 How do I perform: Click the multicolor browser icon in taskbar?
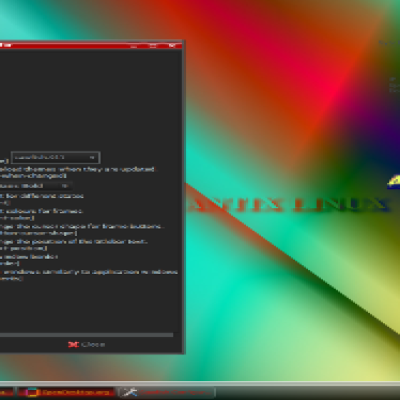tap(32, 392)
